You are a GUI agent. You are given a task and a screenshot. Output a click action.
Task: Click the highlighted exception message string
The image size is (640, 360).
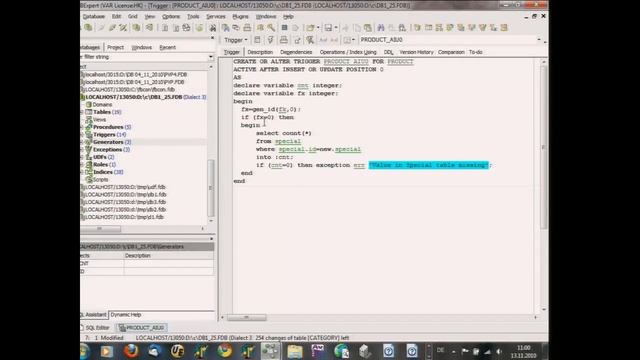[x=429, y=165]
